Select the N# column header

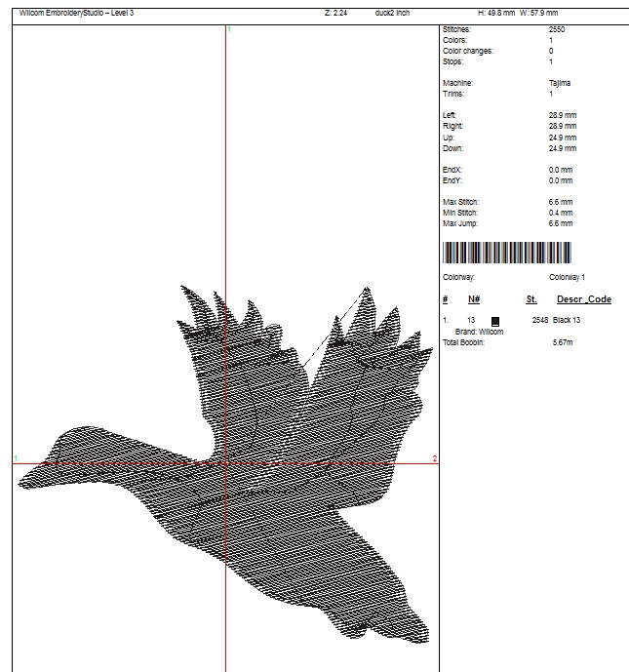pos(473,299)
